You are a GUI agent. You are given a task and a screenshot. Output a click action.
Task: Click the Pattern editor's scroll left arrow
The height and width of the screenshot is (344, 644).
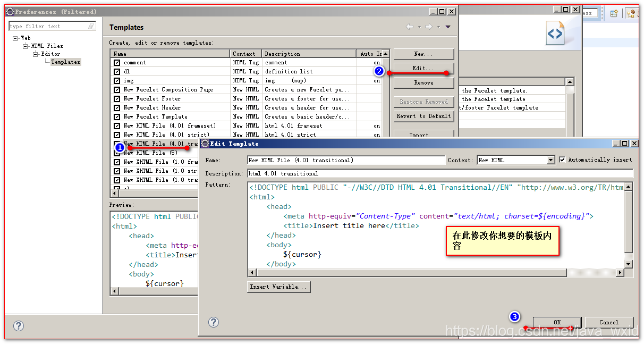(252, 273)
